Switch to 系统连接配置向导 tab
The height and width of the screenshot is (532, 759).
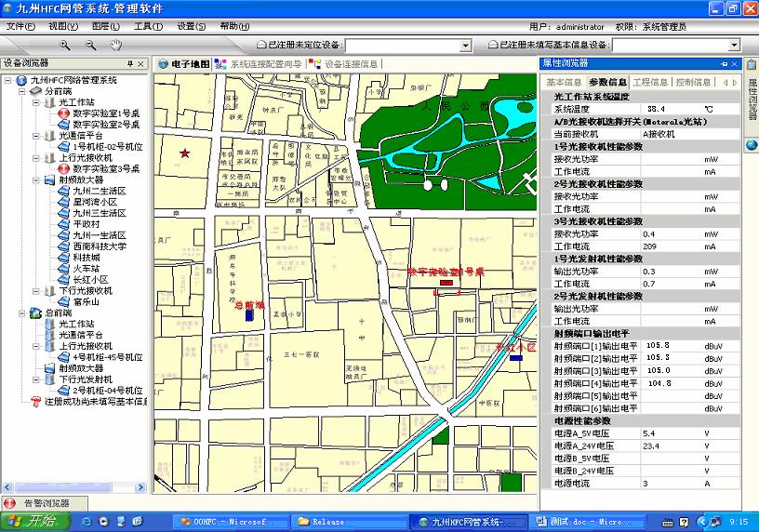point(263,64)
